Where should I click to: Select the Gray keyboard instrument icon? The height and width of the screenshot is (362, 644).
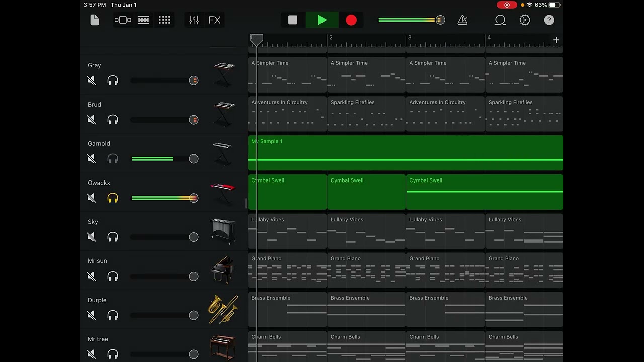tap(224, 74)
